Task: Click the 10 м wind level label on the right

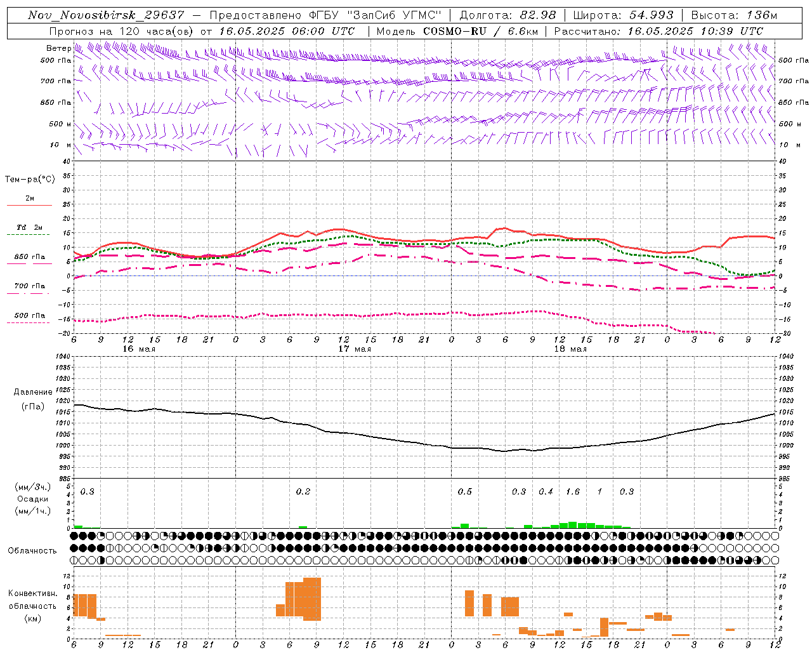Action: coord(789,145)
